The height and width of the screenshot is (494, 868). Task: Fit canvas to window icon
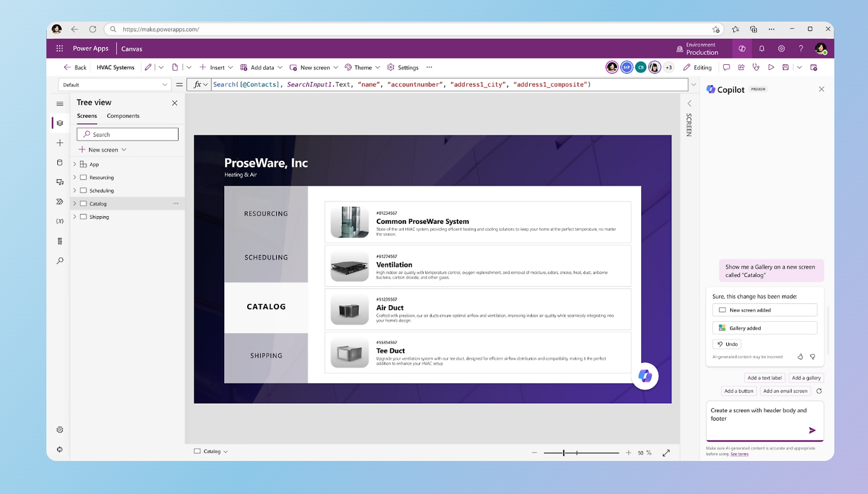click(x=666, y=453)
